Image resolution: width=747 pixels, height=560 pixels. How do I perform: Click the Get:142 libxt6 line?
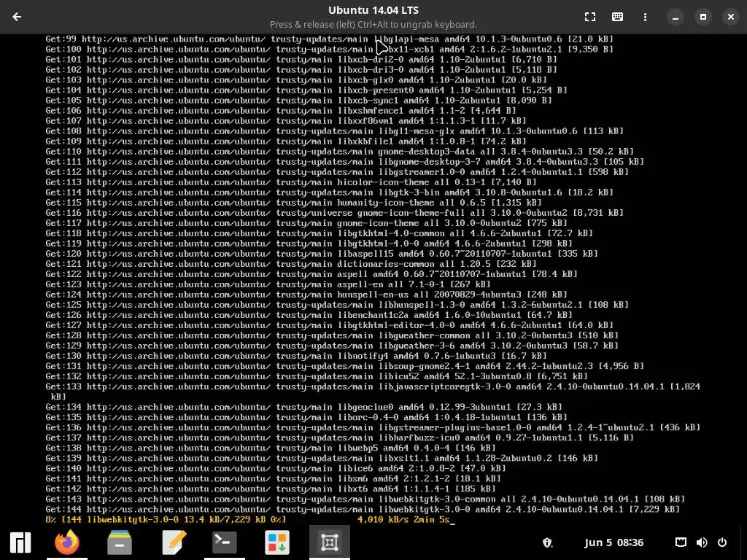pyautogui.click(x=271, y=489)
